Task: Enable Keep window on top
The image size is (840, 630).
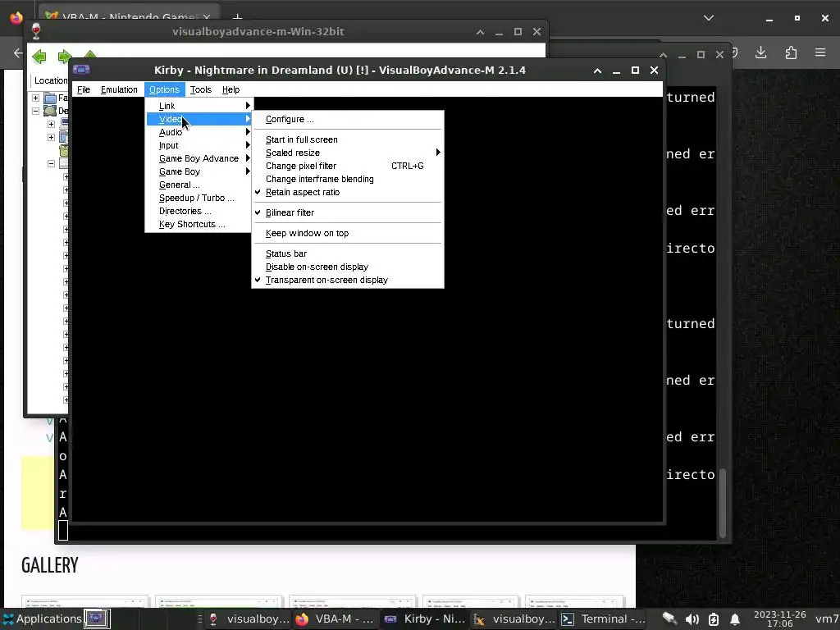Action: tap(348, 233)
